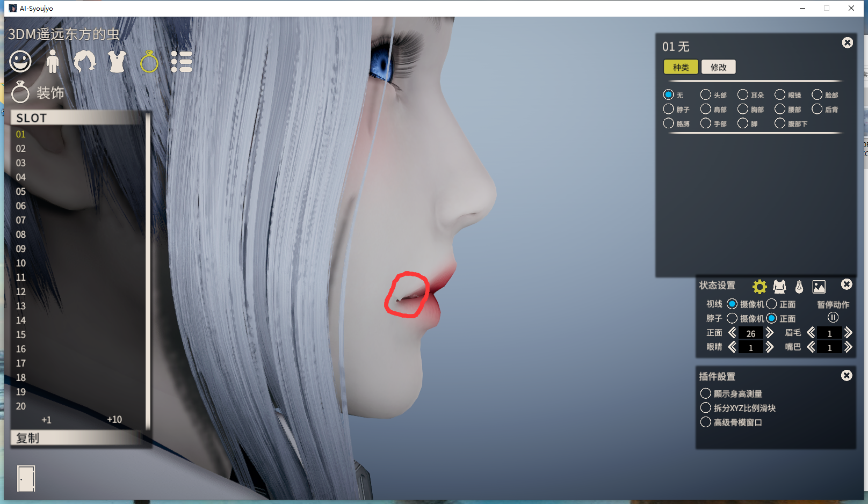Open the background image icon in 状态设置
868x504 pixels.
click(819, 287)
